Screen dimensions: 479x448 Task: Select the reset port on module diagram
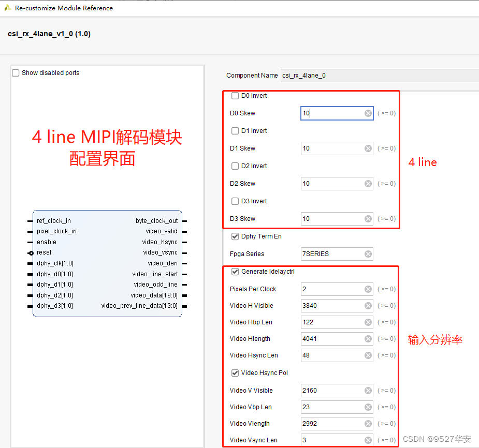point(44,252)
